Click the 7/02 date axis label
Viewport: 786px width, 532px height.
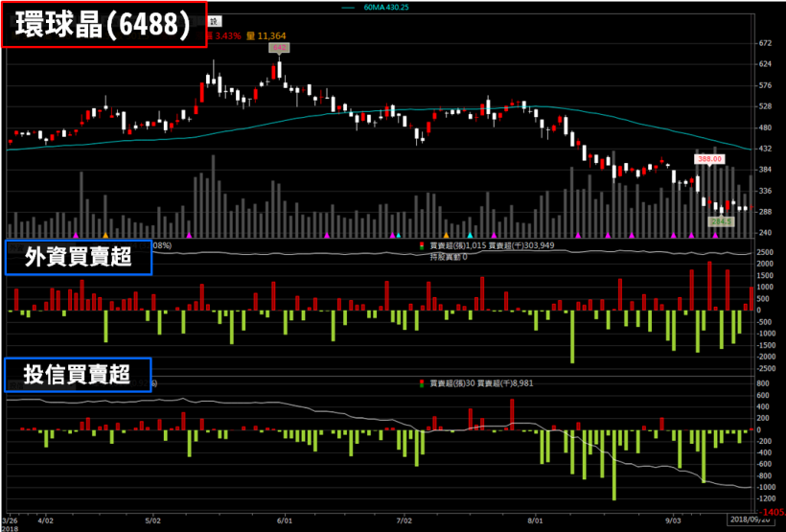click(x=404, y=520)
